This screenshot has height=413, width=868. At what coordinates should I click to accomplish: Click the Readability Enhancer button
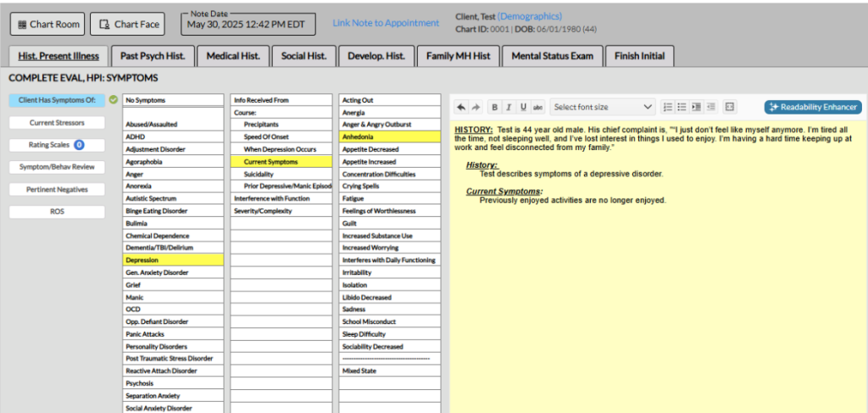(x=812, y=107)
